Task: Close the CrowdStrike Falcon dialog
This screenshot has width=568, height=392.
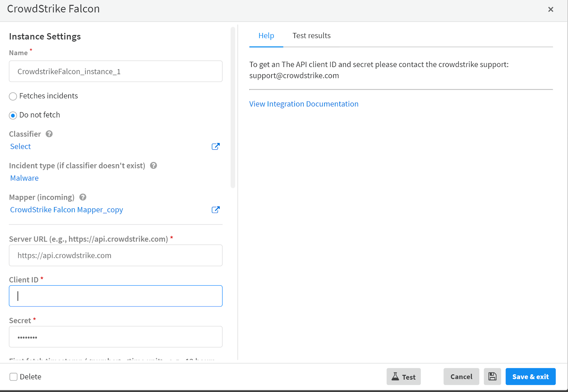Action: point(550,10)
